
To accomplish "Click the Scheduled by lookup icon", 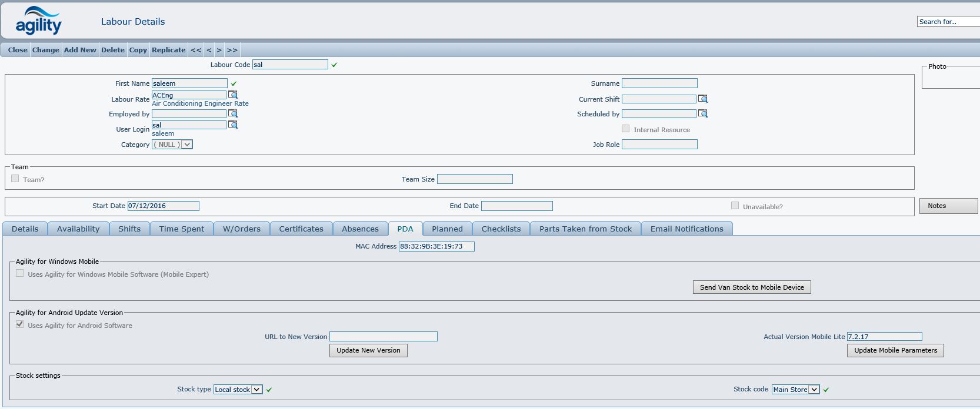I will pos(703,113).
